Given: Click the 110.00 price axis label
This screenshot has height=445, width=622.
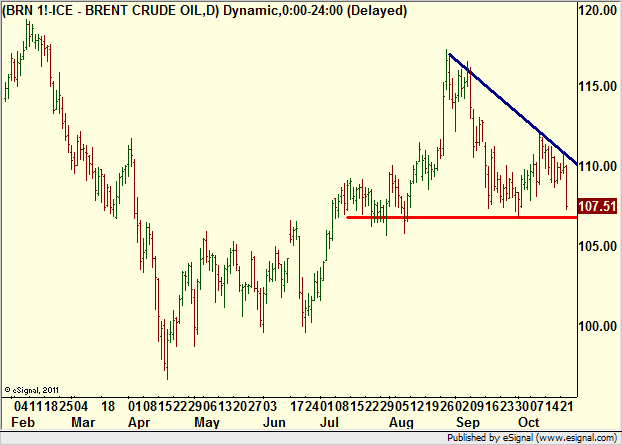Looking at the screenshot, I should click(598, 166).
